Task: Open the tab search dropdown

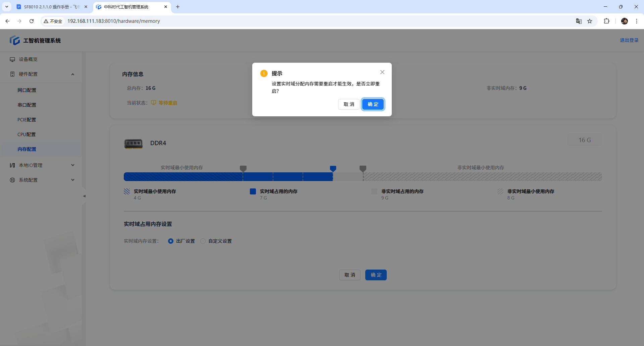Action: [x=7, y=7]
